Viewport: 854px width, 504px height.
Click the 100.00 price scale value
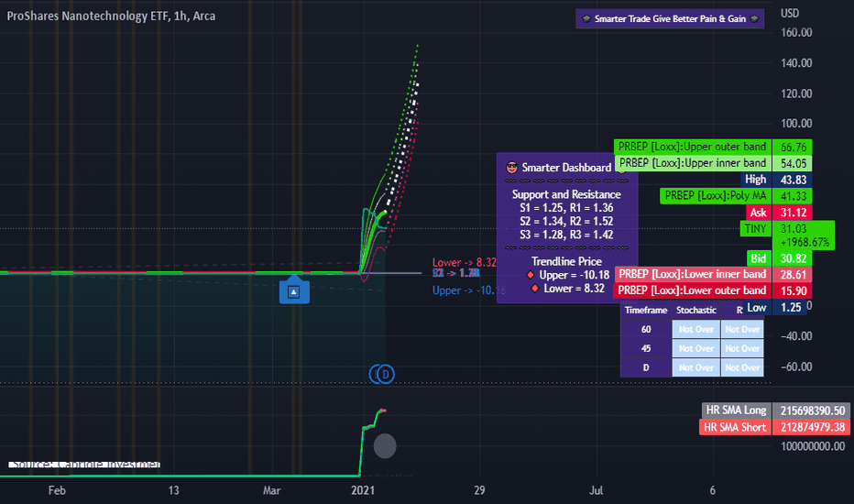[796, 123]
